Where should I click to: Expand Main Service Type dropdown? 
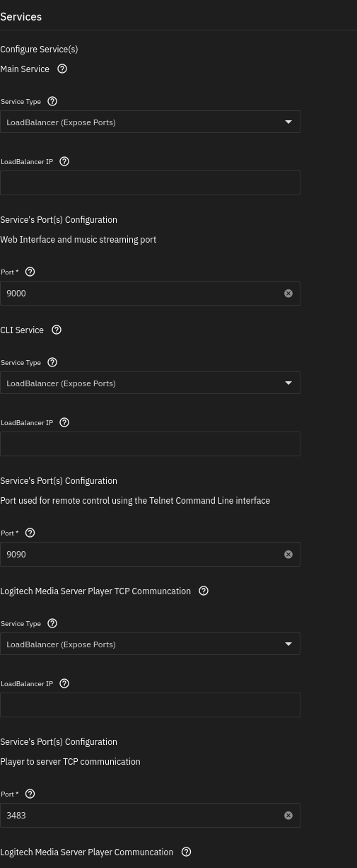tap(150, 122)
